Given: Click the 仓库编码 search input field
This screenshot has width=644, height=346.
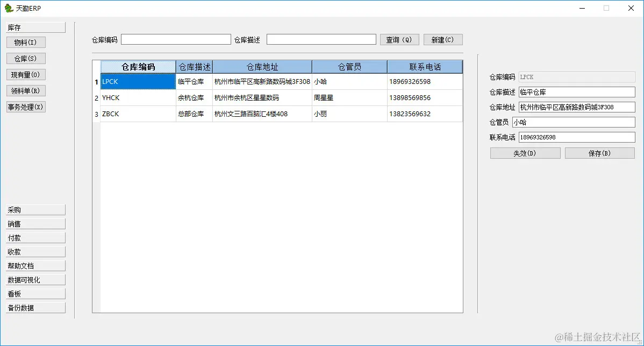Looking at the screenshot, I should click(x=176, y=39).
